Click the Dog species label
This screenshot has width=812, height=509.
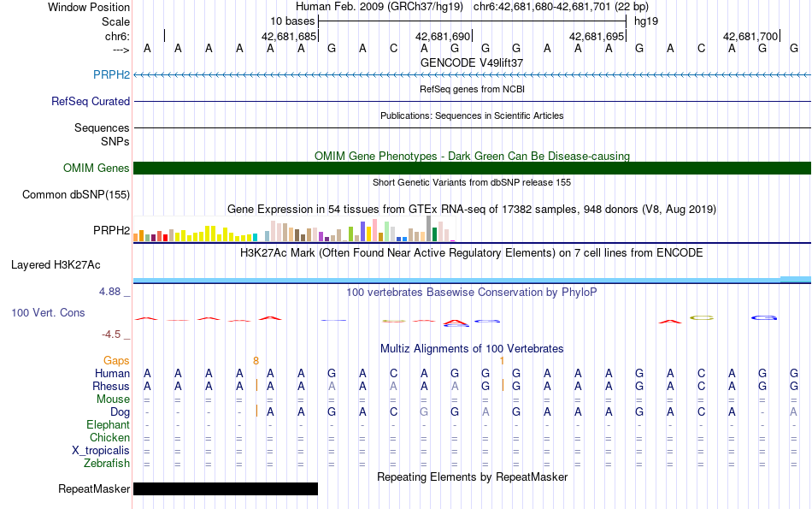(121, 412)
